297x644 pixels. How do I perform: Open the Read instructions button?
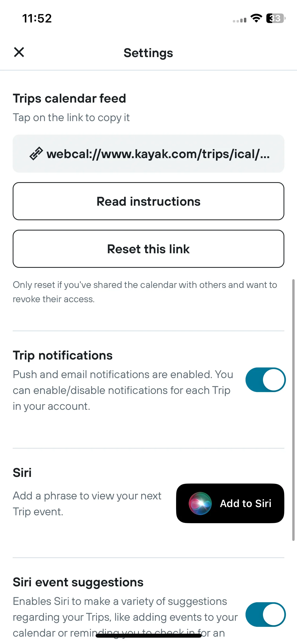pos(148,201)
